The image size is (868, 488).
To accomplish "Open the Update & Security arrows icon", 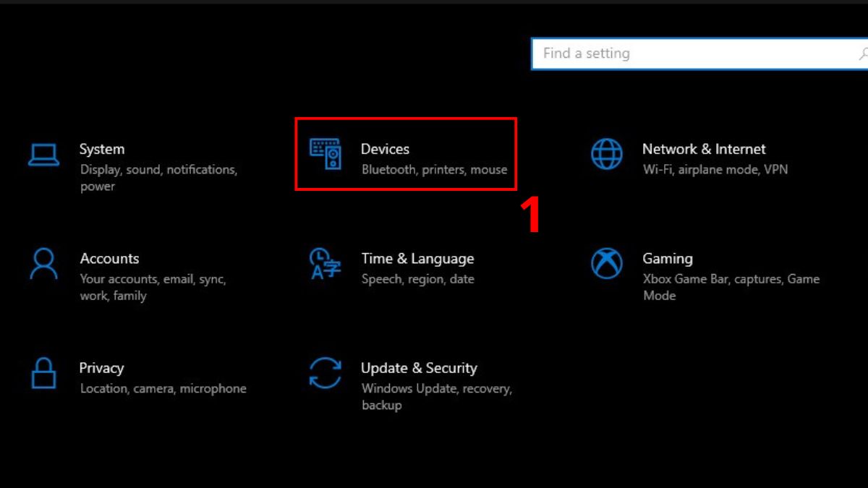I will 325,373.
